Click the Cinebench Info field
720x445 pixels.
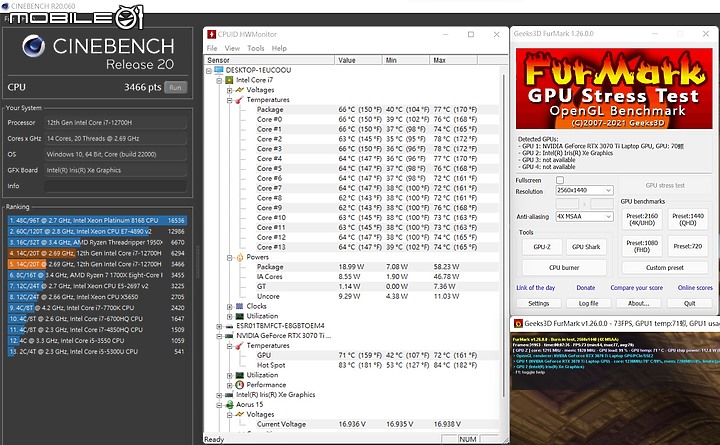[x=115, y=186]
